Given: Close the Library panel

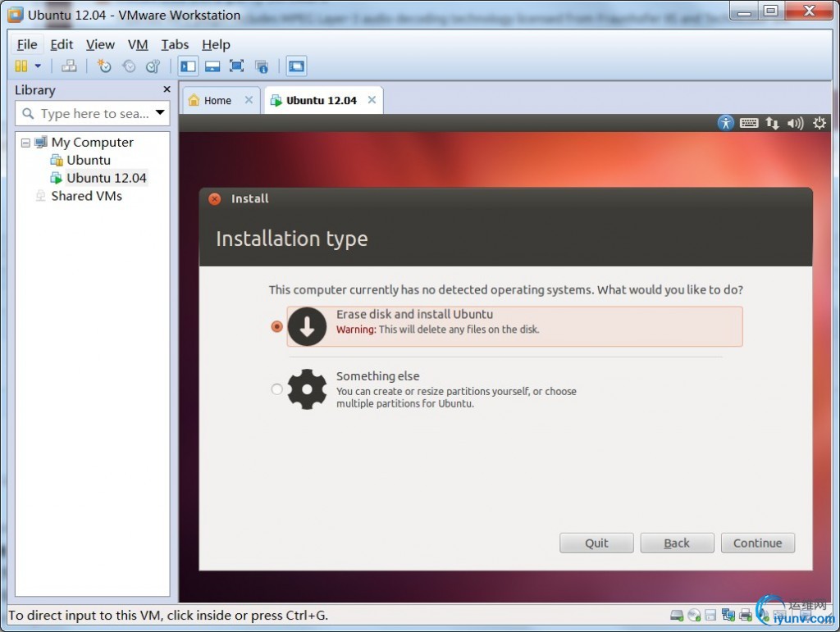Looking at the screenshot, I should [167, 89].
